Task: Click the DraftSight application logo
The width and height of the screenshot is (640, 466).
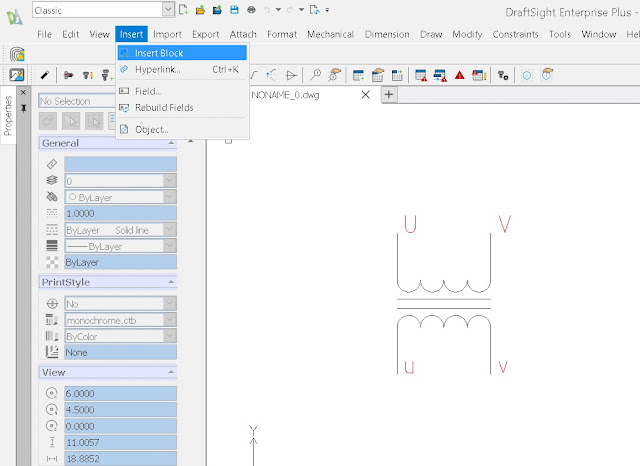Action: pyautogui.click(x=15, y=17)
